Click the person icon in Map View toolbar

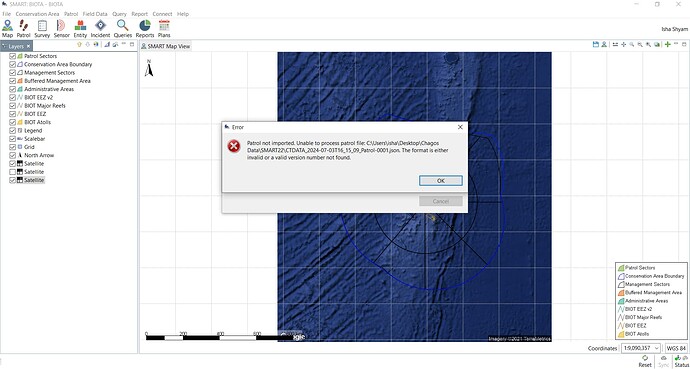pyautogui.click(x=604, y=44)
